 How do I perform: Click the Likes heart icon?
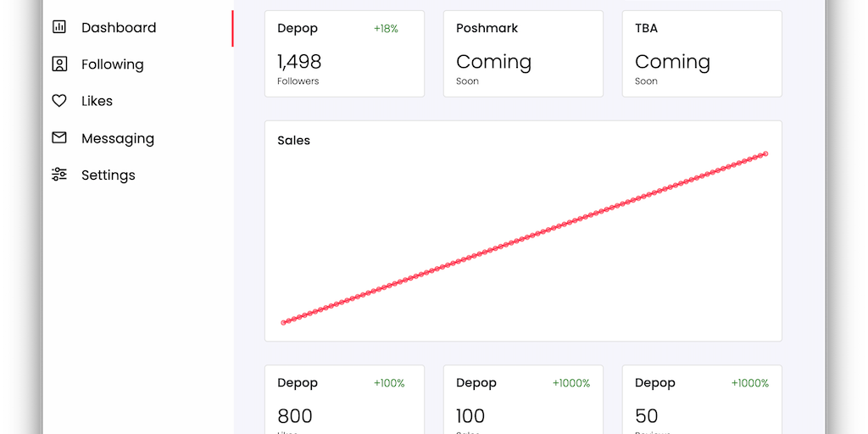[x=59, y=101]
